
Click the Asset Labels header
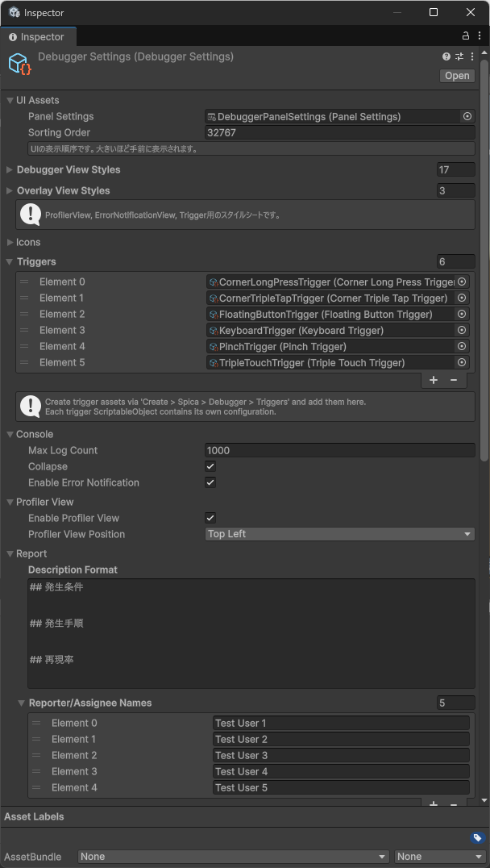[x=34, y=816]
